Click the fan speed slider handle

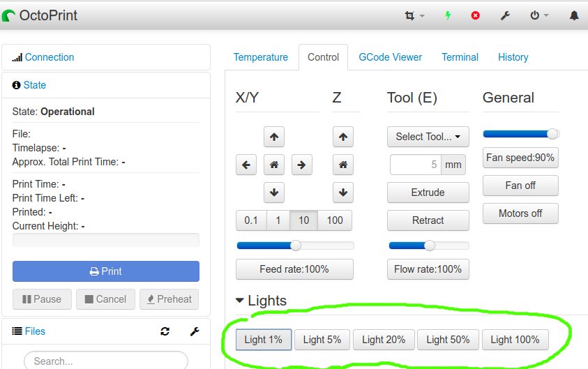tap(552, 134)
